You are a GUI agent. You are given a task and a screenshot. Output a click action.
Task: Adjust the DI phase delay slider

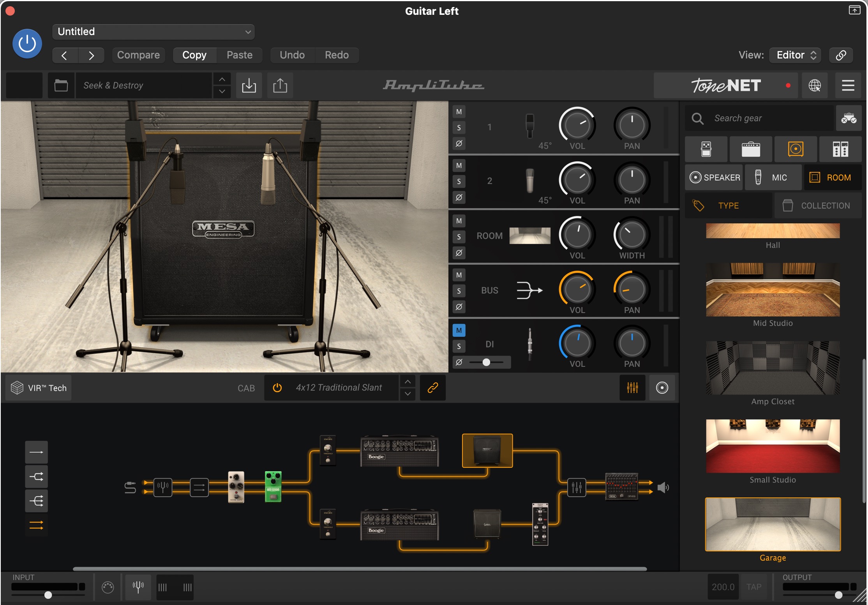pos(486,362)
